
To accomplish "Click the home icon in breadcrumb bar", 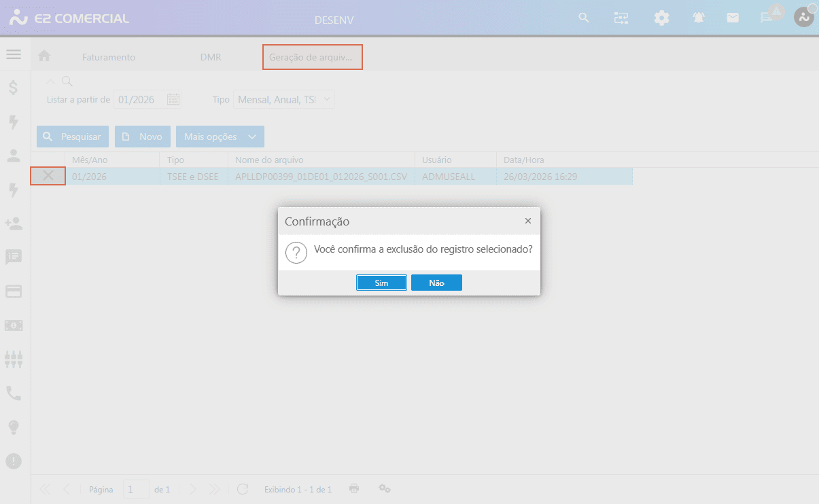I will [44, 56].
